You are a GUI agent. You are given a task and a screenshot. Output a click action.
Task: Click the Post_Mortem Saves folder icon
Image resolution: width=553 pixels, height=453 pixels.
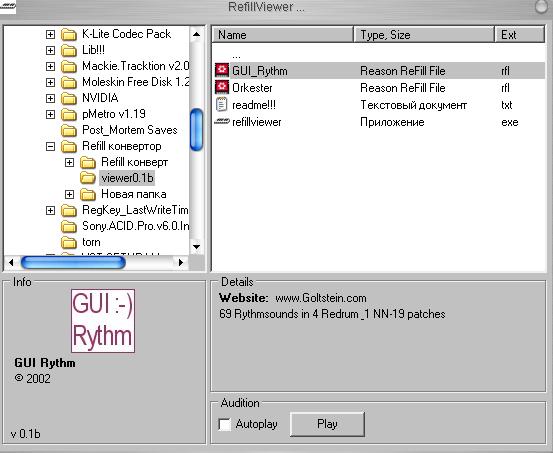click(x=69, y=131)
